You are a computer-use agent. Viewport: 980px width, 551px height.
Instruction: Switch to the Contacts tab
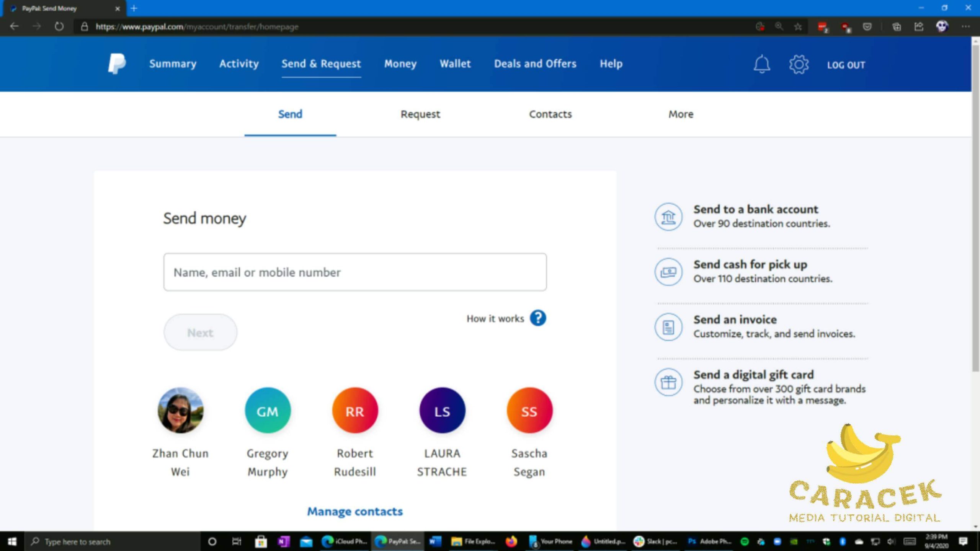point(550,114)
